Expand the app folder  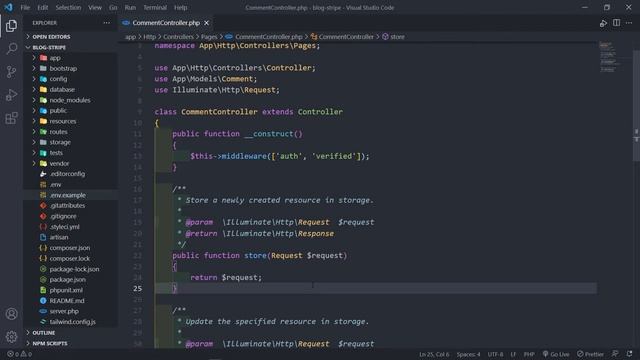click(x=55, y=58)
